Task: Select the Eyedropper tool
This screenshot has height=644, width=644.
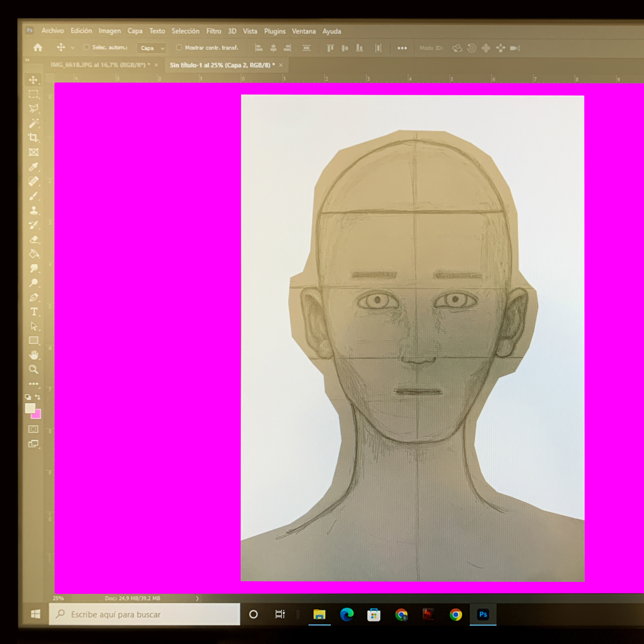Action: pyautogui.click(x=33, y=167)
